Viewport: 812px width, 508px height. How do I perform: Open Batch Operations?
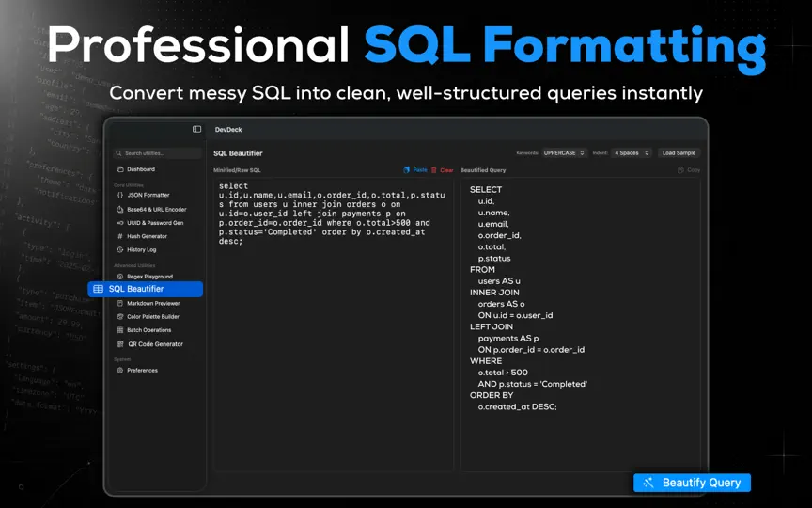(148, 330)
